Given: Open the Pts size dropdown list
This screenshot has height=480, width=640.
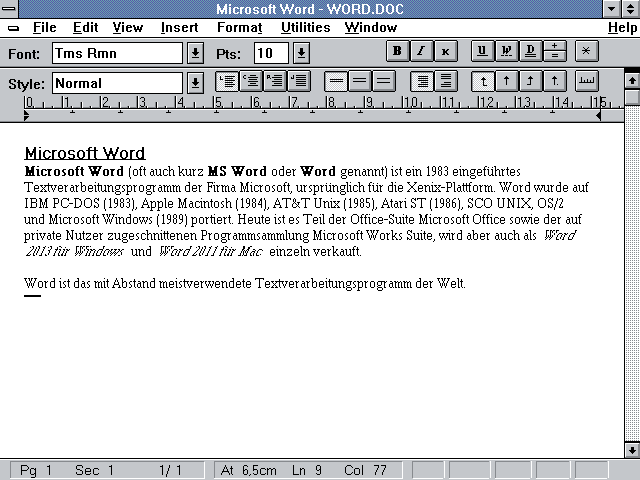Looking at the screenshot, I should point(301,53).
